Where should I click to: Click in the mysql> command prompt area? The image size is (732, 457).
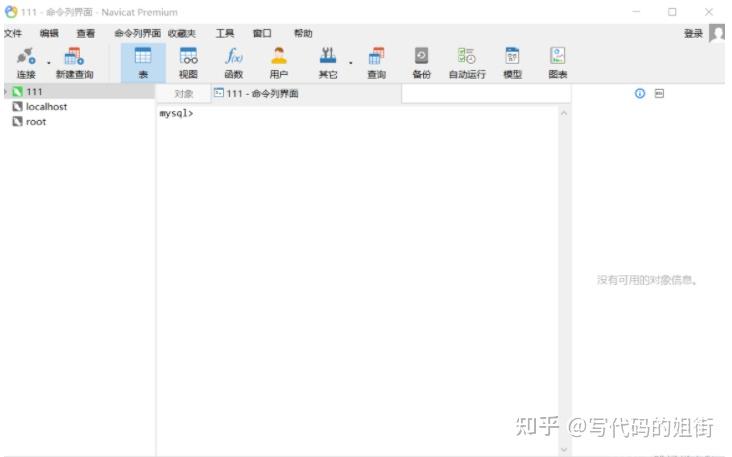click(x=357, y=280)
